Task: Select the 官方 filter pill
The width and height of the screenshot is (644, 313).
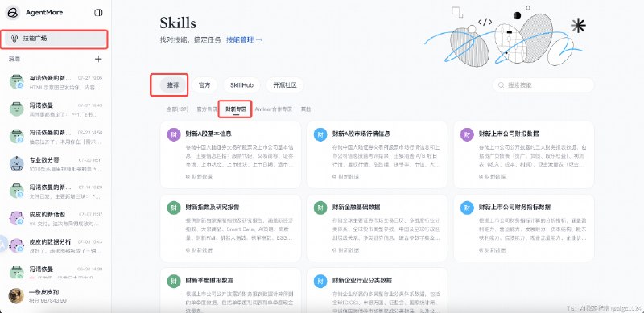Action: pos(204,85)
